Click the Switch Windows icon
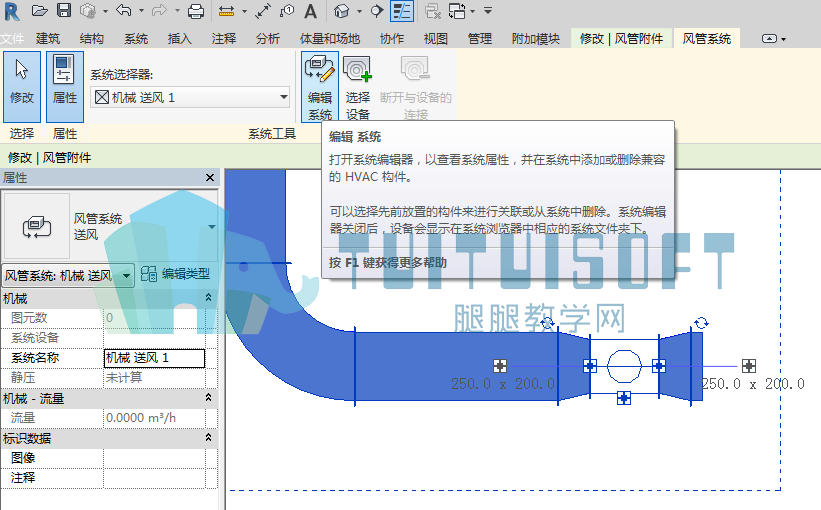The width and height of the screenshot is (821, 510). click(x=457, y=11)
